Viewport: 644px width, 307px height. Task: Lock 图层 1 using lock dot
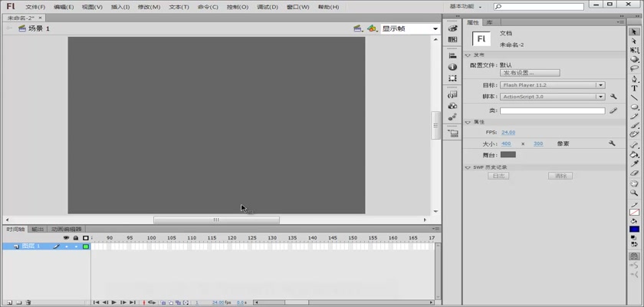[76, 246]
